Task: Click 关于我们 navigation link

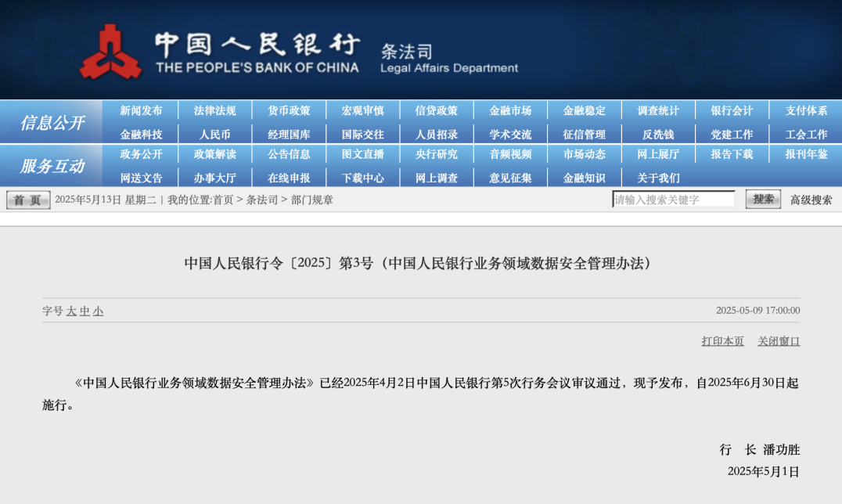Action: click(657, 178)
